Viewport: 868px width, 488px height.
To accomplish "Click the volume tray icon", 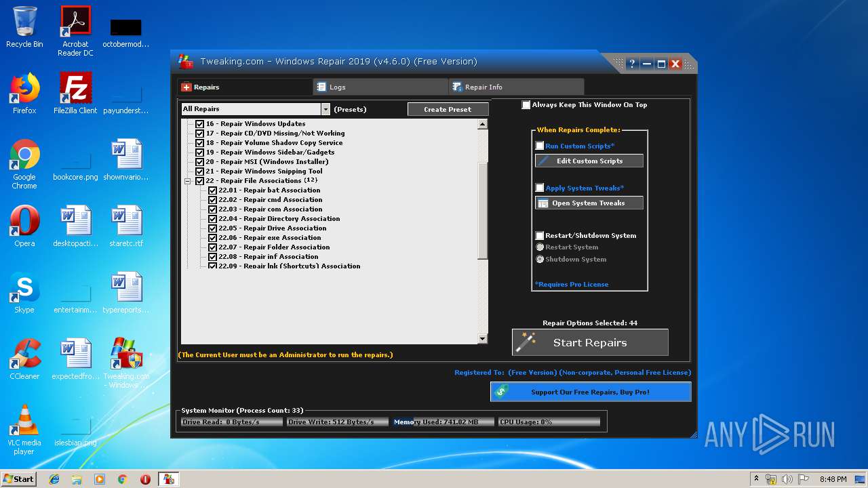I will [x=787, y=479].
